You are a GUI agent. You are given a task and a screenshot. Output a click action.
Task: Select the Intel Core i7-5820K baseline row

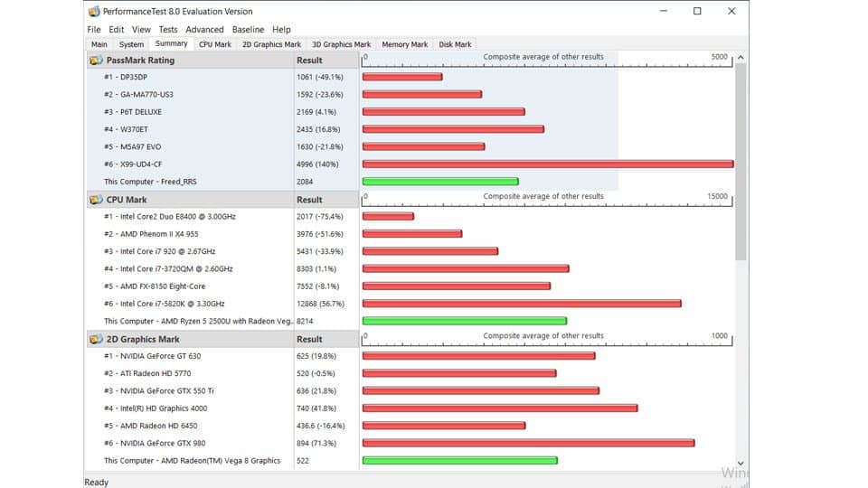pos(165,304)
